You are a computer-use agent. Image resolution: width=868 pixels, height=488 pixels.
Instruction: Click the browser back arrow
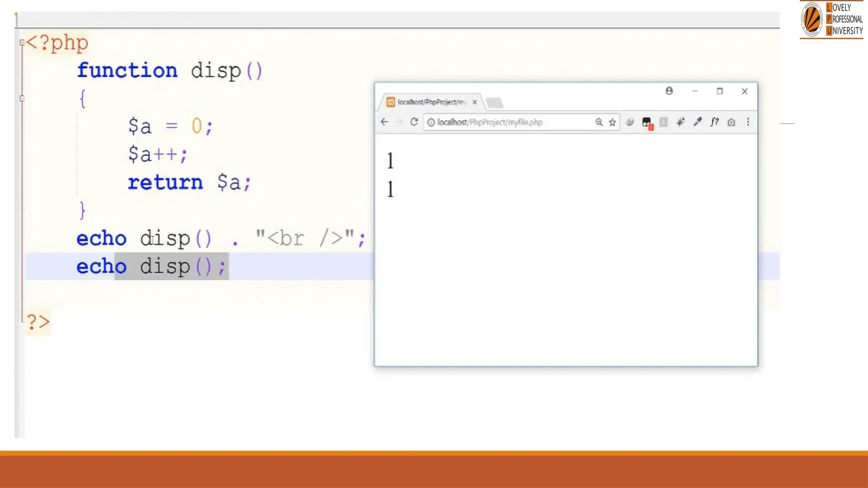click(384, 122)
